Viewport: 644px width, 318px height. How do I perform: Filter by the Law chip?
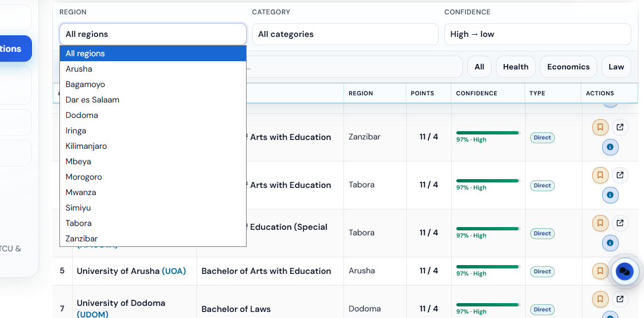point(616,67)
